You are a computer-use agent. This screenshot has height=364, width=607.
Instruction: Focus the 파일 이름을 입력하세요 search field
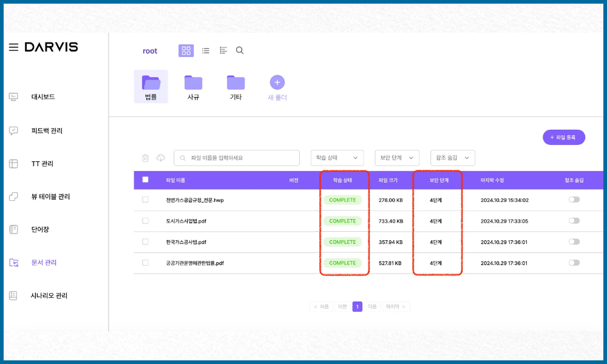coord(237,158)
